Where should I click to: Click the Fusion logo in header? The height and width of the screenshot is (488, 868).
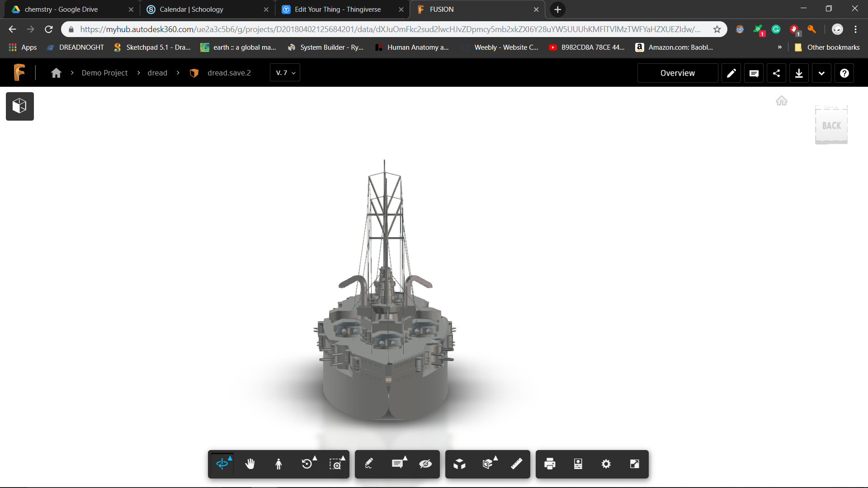coord(19,72)
